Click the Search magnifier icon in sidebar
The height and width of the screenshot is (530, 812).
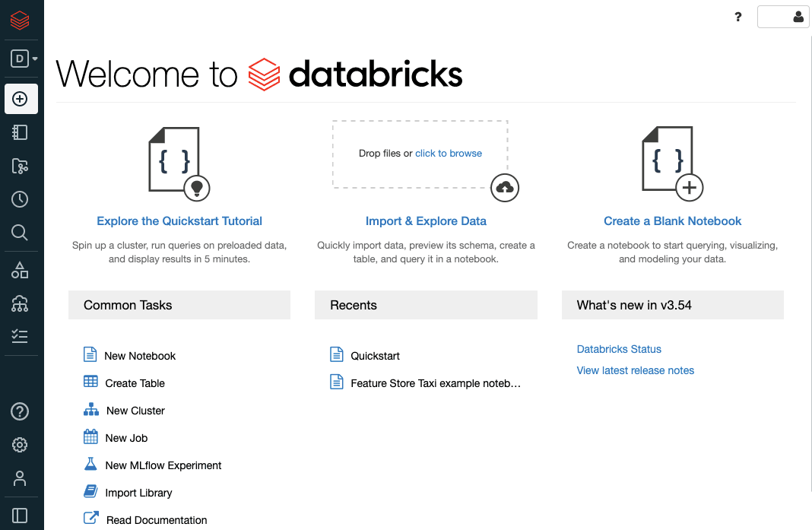pyautogui.click(x=20, y=233)
